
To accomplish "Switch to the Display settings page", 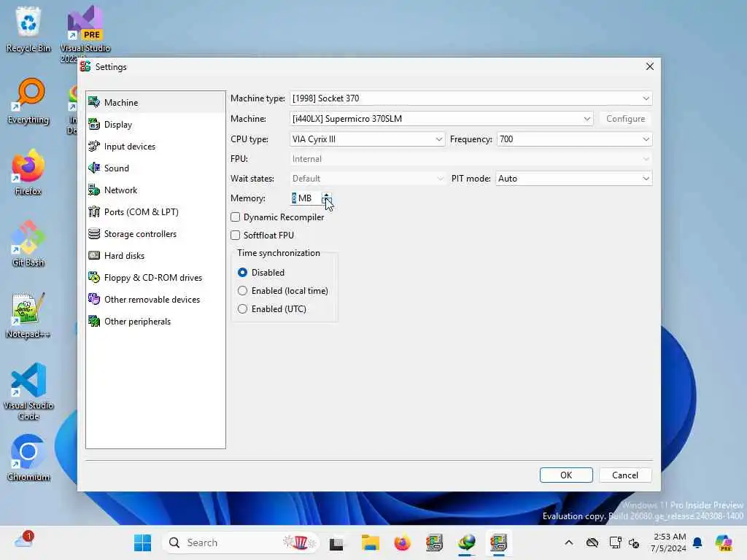I will point(155,124).
